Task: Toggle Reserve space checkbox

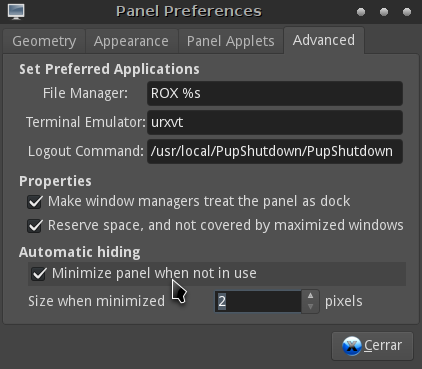Action: coord(35,226)
